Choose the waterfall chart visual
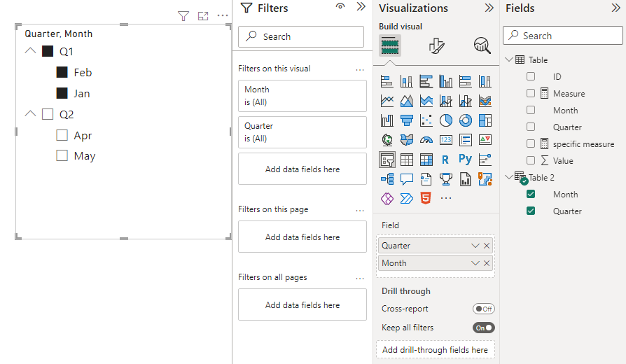626x364 pixels. click(x=387, y=120)
